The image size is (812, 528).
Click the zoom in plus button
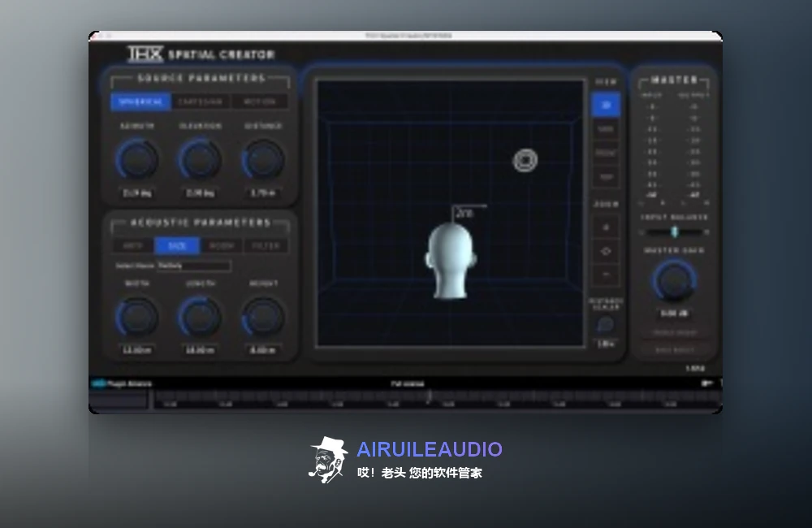click(x=606, y=227)
